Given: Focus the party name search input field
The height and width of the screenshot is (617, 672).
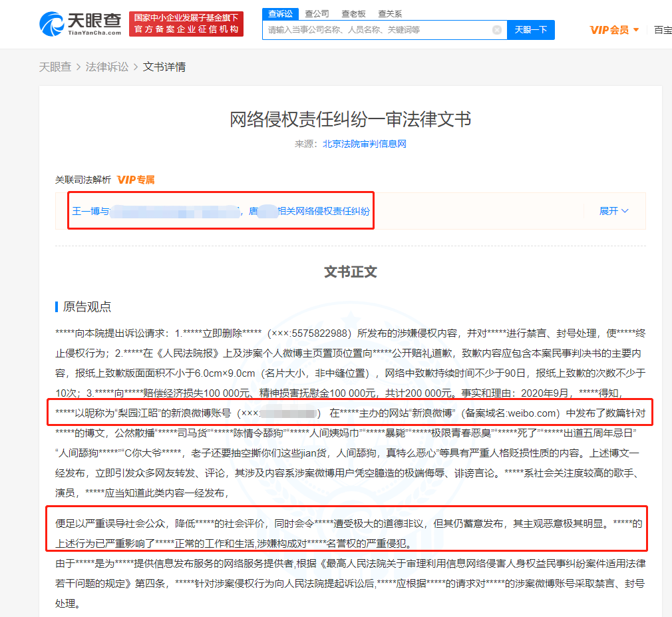Looking at the screenshot, I should coord(377,29).
